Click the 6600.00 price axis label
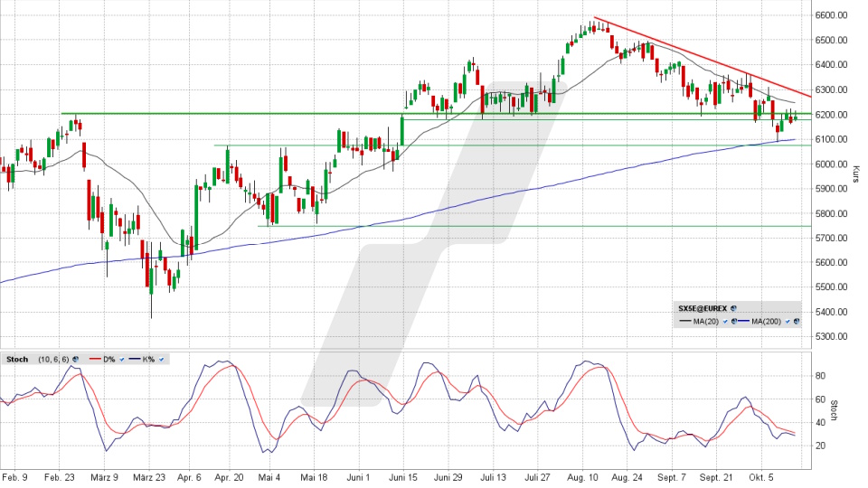The image size is (868, 488). 831,15
